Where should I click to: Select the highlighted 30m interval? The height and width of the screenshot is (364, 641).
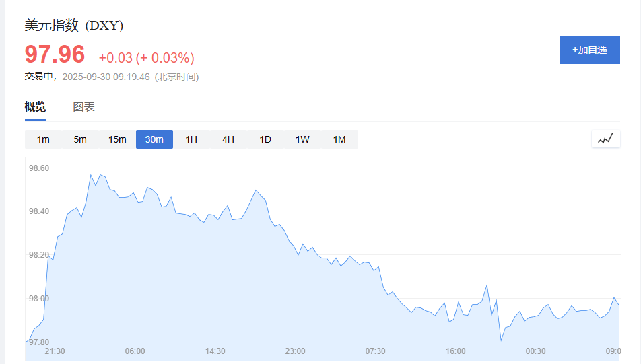pyautogui.click(x=154, y=139)
